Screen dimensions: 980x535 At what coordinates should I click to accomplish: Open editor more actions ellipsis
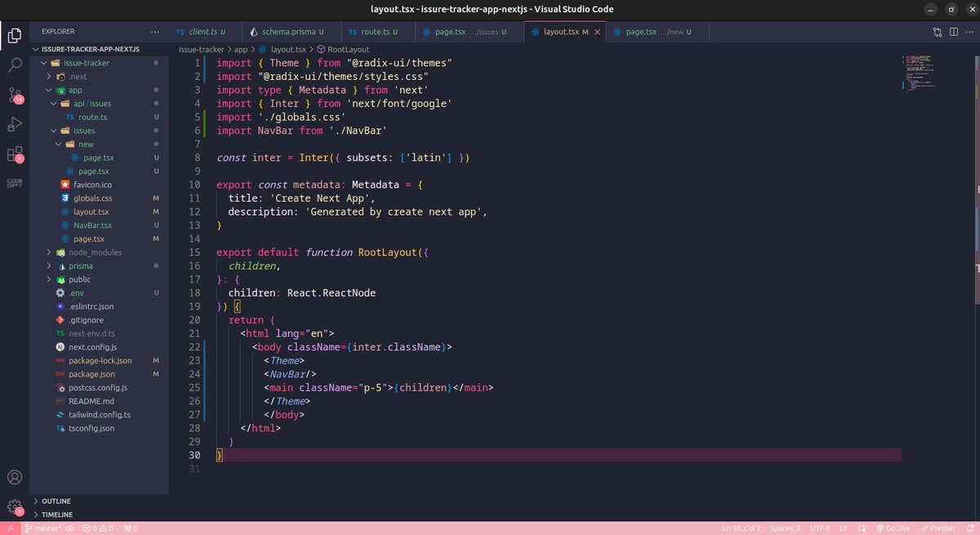[x=968, y=32]
